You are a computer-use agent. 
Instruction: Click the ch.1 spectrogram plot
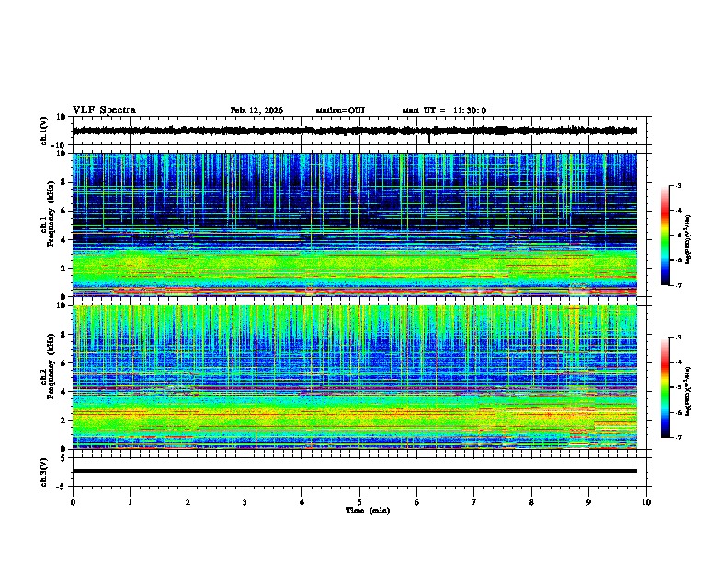354,224
